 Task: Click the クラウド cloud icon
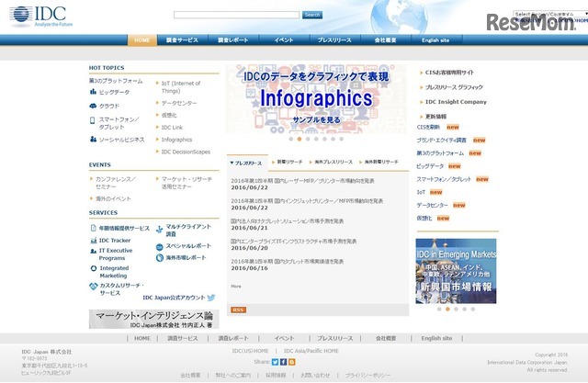click(93, 106)
